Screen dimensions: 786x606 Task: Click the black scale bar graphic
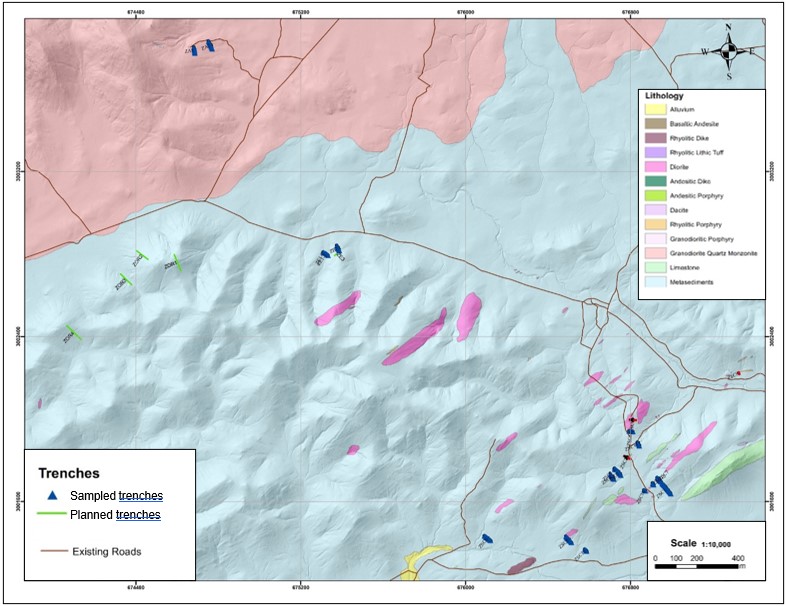pyautogui.click(x=696, y=567)
